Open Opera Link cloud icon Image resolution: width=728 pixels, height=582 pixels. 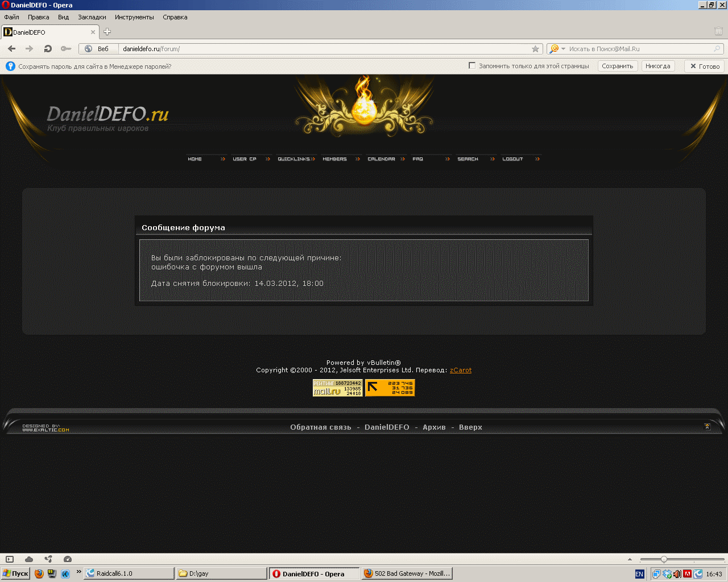click(29, 559)
